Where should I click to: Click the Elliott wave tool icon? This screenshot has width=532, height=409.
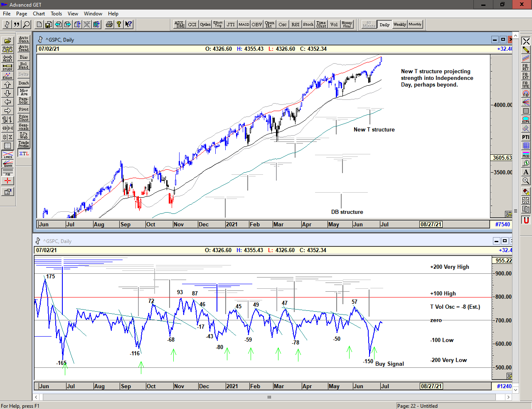(7, 76)
